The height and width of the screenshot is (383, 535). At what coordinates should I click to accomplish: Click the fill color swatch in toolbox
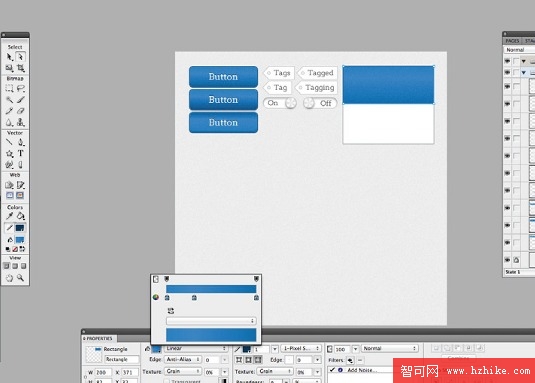20,239
